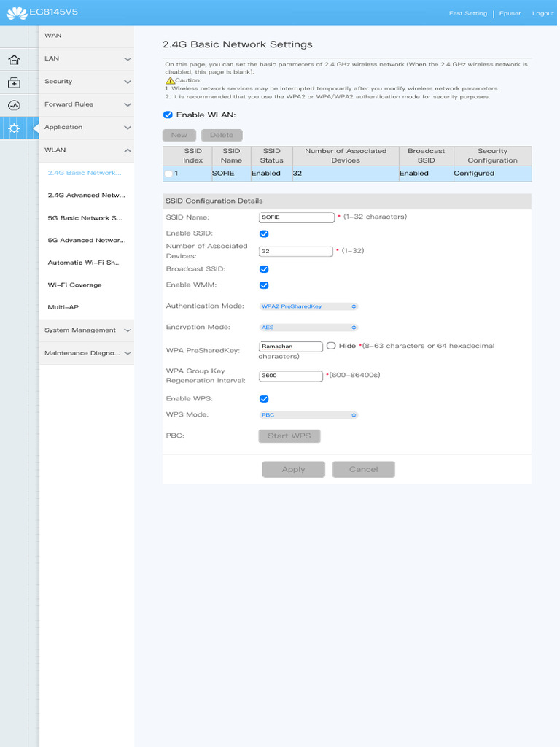Screen dimensions: 560x747
Task: Click the Epuser account link
Action: [510, 13]
